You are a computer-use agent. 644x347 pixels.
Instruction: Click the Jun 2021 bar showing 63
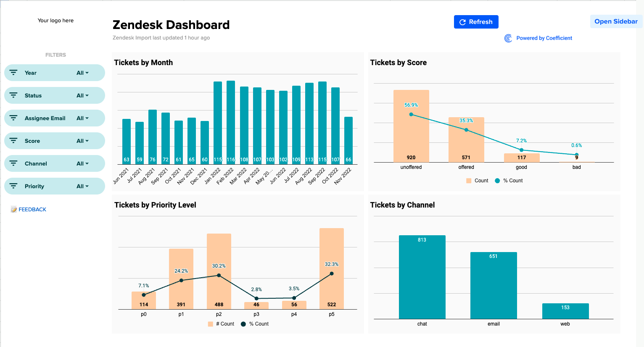pyautogui.click(x=127, y=141)
